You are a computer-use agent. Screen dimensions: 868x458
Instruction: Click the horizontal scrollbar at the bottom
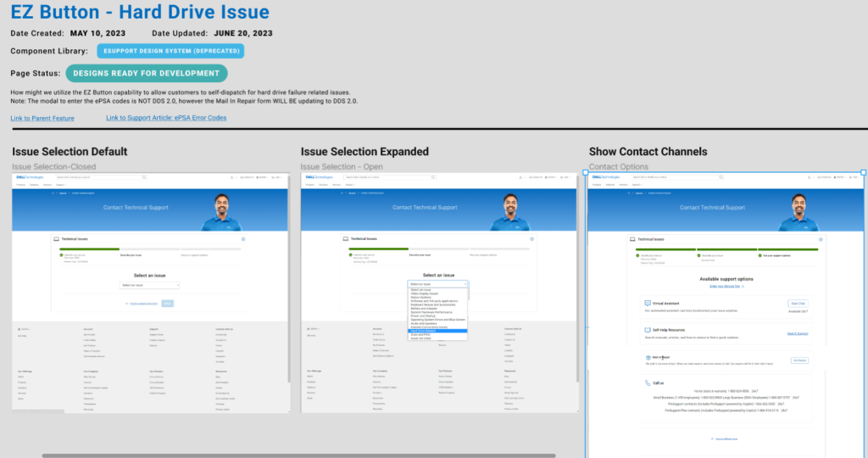click(297, 455)
